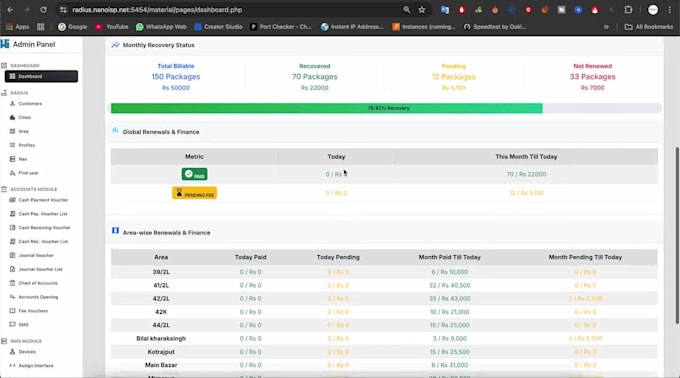
Task: Open the Chrome three-dot menu
Action: pos(670,10)
